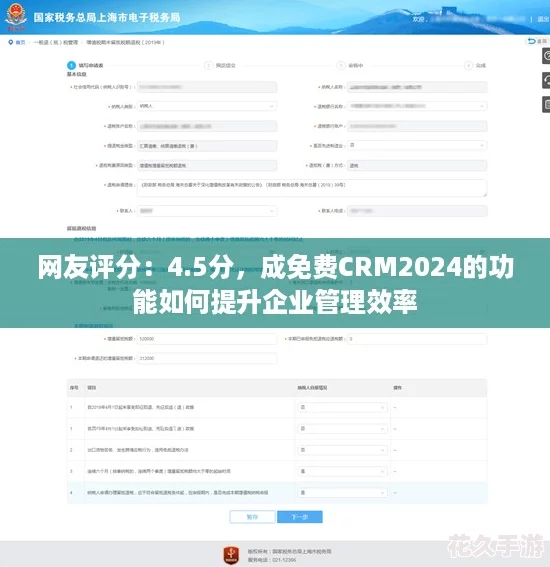Image resolution: width=550 pixels, height=567 pixels.
Task: Expand the refund bank name dropdown
Action: [x=417, y=106]
